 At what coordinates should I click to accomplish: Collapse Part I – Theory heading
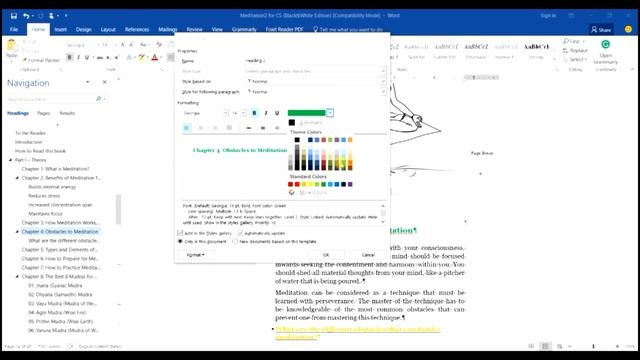[x=10, y=160]
